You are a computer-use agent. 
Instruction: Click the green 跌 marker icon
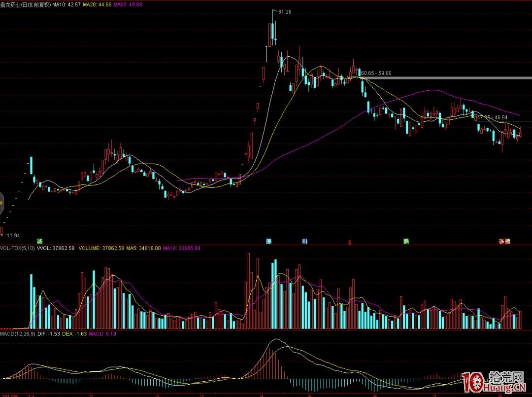(x=406, y=242)
